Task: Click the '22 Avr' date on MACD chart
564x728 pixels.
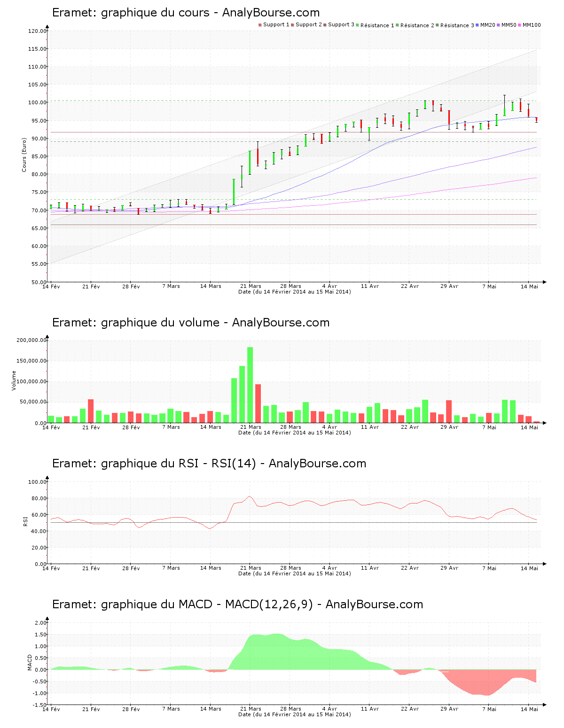Action: click(410, 709)
